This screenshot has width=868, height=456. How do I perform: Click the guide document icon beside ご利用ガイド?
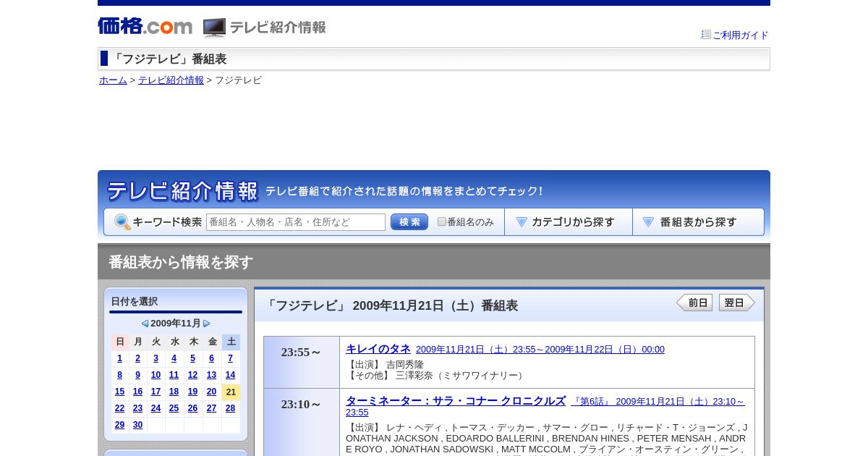[x=706, y=34]
